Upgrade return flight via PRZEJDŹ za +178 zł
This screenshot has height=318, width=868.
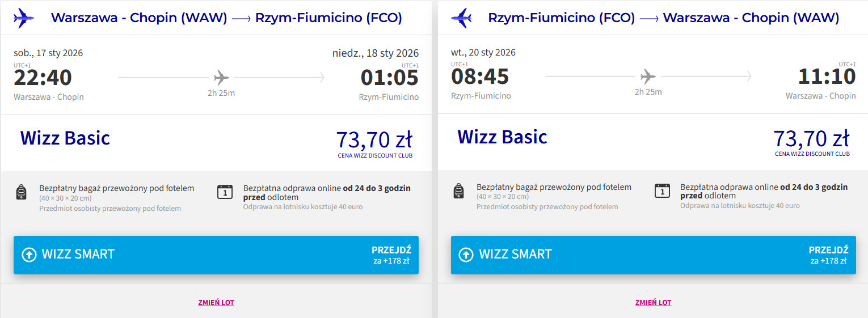tap(828, 255)
